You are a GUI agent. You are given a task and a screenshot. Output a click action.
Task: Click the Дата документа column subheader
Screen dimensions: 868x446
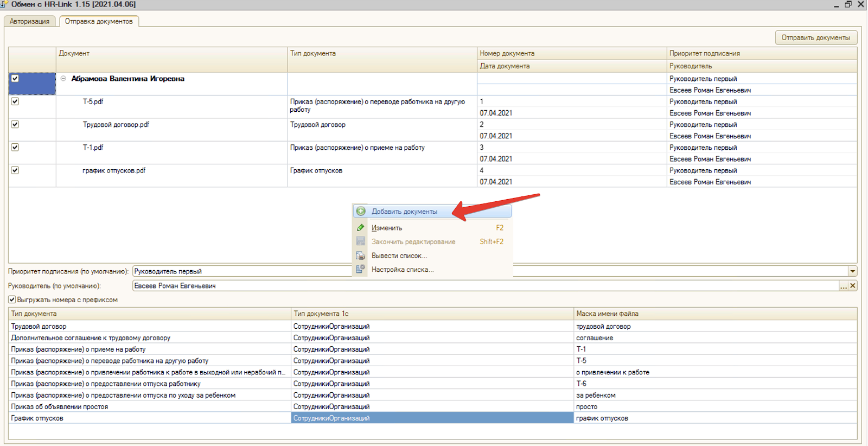point(572,66)
